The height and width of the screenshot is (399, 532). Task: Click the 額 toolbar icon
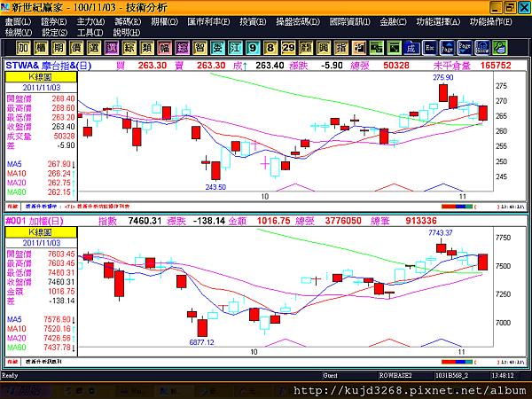(x=306, y=48)
